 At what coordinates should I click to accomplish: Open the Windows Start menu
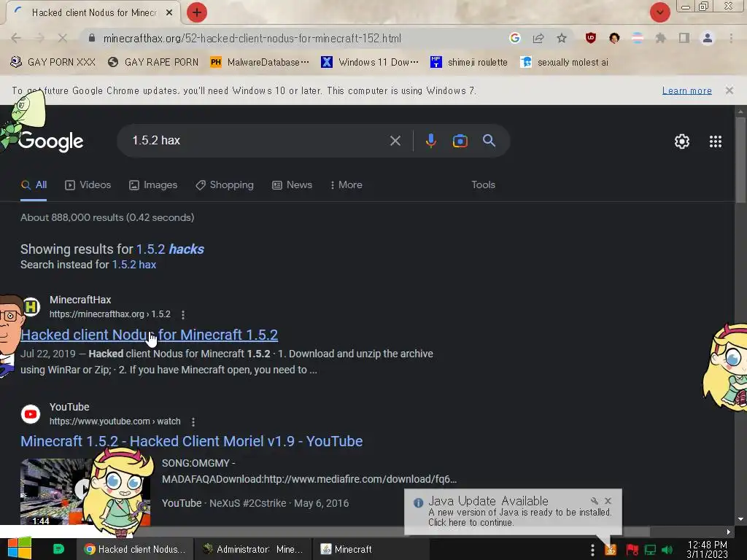[x=20, y=548]
